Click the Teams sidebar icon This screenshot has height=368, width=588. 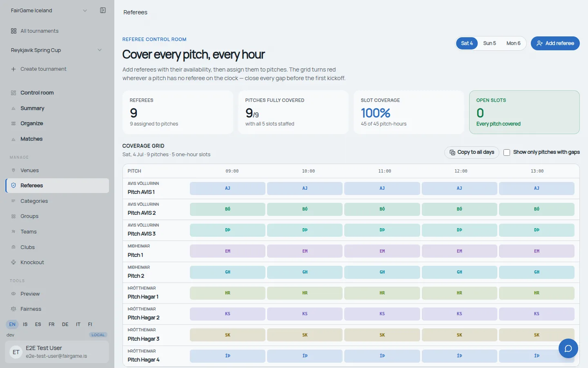pyautogui.click(x=13, y=232)
